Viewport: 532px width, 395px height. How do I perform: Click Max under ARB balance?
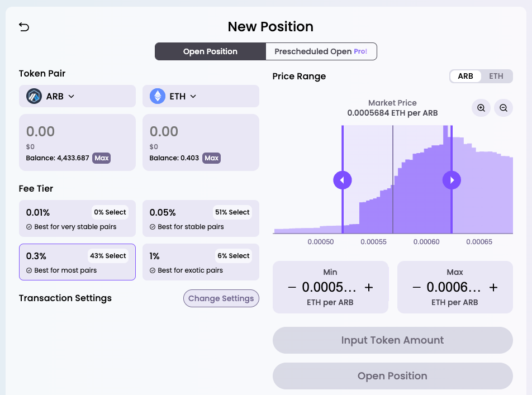102,158
